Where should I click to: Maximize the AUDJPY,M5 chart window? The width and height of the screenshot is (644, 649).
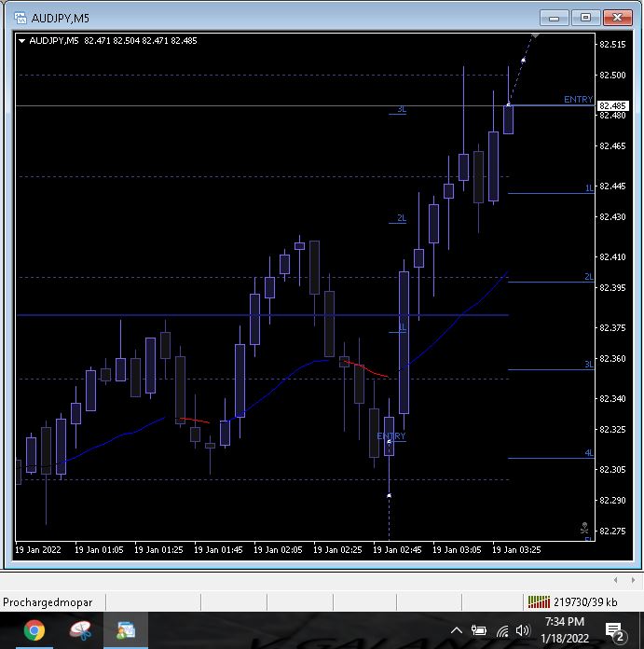click(585, 18)
